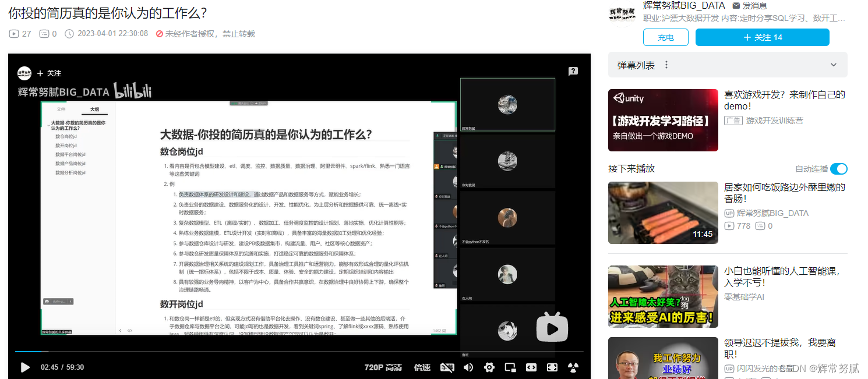Toggle the 自动连播 autoplay switch
The image size is (868, 379).
839,169
